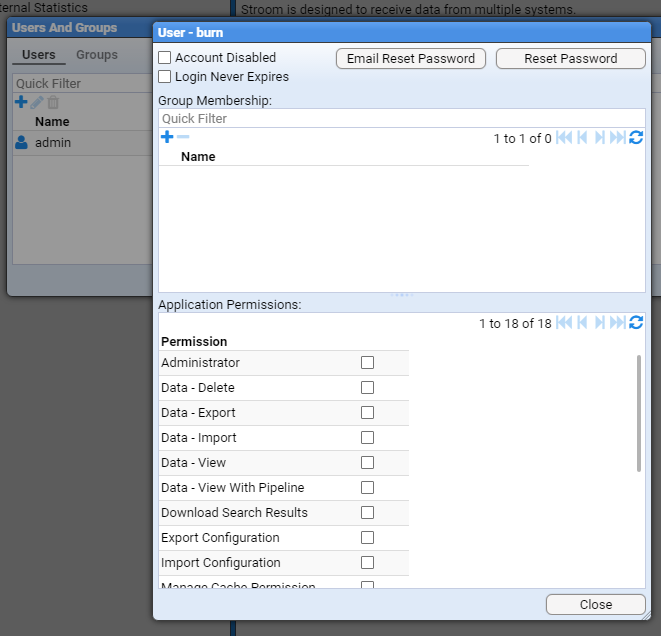Viewport: 661px width, 636px height.
Task: Switch to the Groups tab
Action: coord(97,55)
